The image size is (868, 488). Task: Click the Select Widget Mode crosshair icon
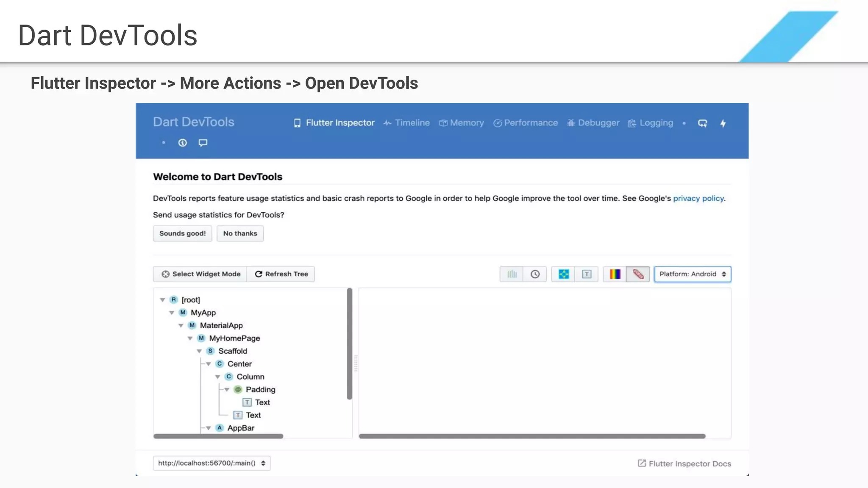[x=166, y=274]
